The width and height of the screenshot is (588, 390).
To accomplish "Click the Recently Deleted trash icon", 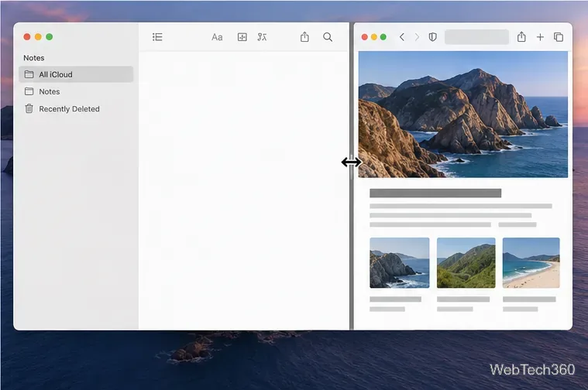I will [29, 108].
